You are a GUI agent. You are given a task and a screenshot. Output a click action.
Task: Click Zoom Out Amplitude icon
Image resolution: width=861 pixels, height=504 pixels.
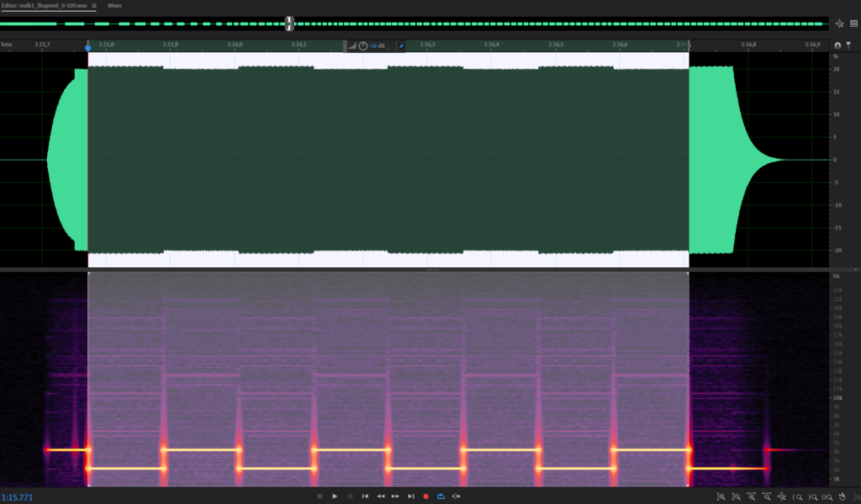point(737,497)
